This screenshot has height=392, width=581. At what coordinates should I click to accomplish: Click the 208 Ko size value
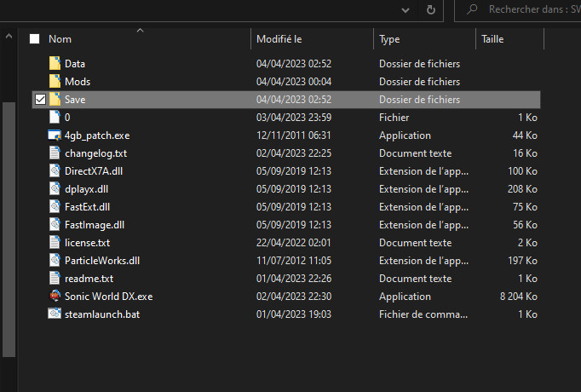pyautogui.click(x=522, y=189)
